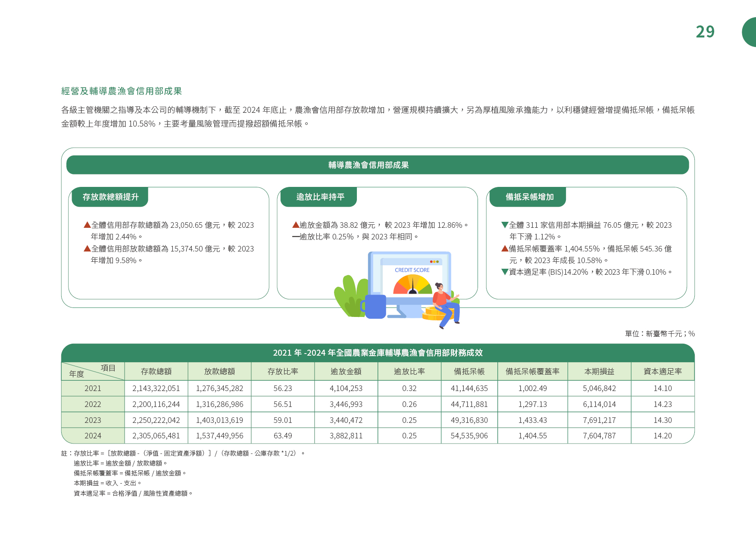Click the red up triangle before 全體信用部放款總額
Image resolution: width=756 pixels, height=534 pixels.
point(87,248)
